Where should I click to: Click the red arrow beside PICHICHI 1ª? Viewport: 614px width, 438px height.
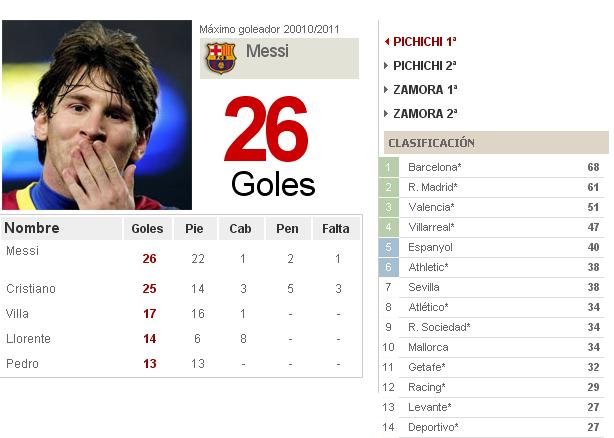[x=387, y=41]
